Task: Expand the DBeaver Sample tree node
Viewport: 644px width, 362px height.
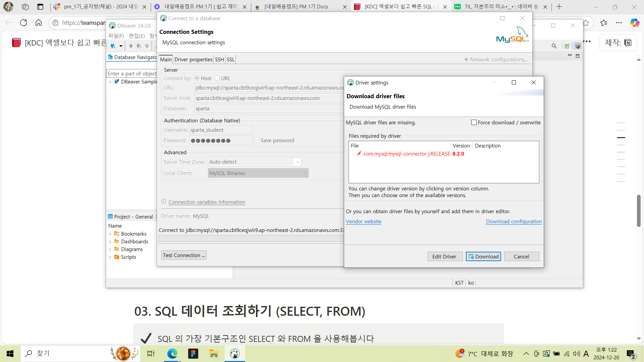Action: [x=110, y=82]
